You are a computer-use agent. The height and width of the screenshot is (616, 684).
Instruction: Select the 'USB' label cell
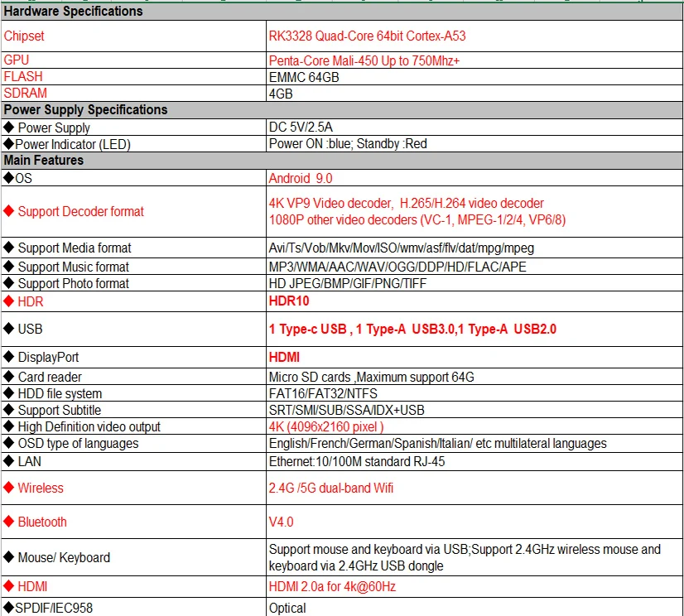[x=133, y=329]
